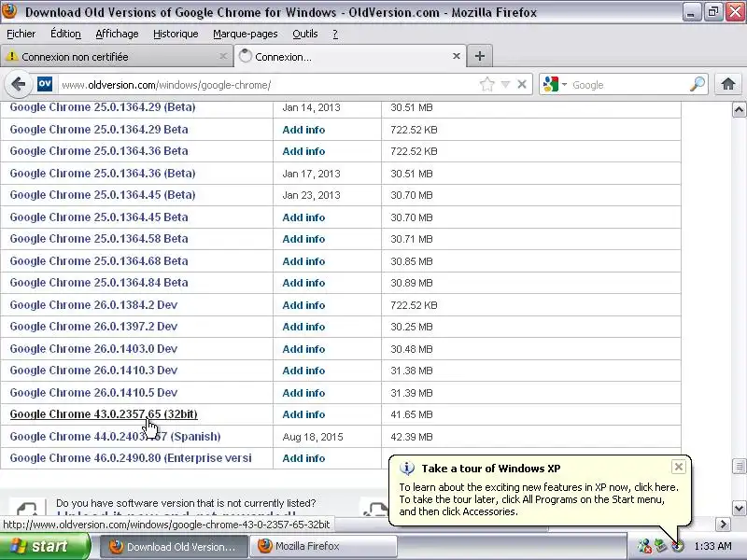Image resolution: width=747 pixels, height=560 pixels.
Task: Click Add info for Chrome 25.0.1364.58 Beta
Action: click(303, 239)
